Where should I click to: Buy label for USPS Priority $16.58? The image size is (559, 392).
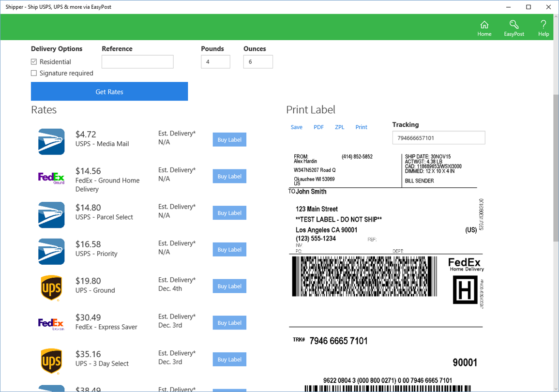229,250
